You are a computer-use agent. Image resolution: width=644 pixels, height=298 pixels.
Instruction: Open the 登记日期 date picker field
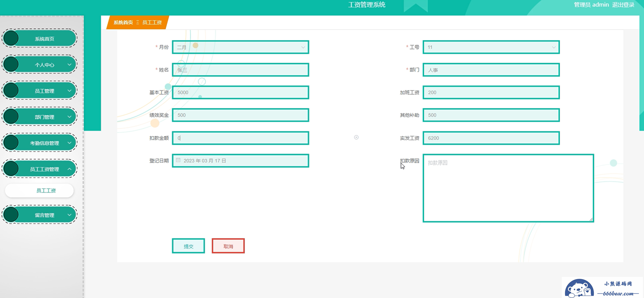[x=241, y=161]
